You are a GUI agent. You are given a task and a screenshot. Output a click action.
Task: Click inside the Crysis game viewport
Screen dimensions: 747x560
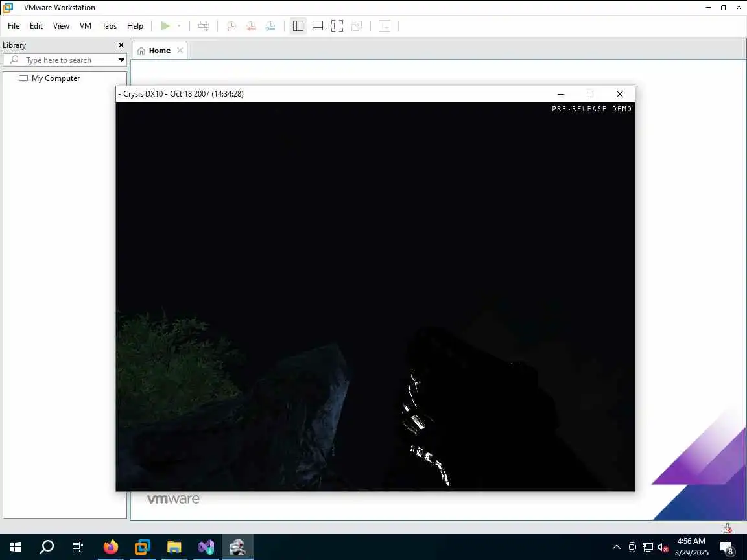pyautogui.click(x=375, y=297)
